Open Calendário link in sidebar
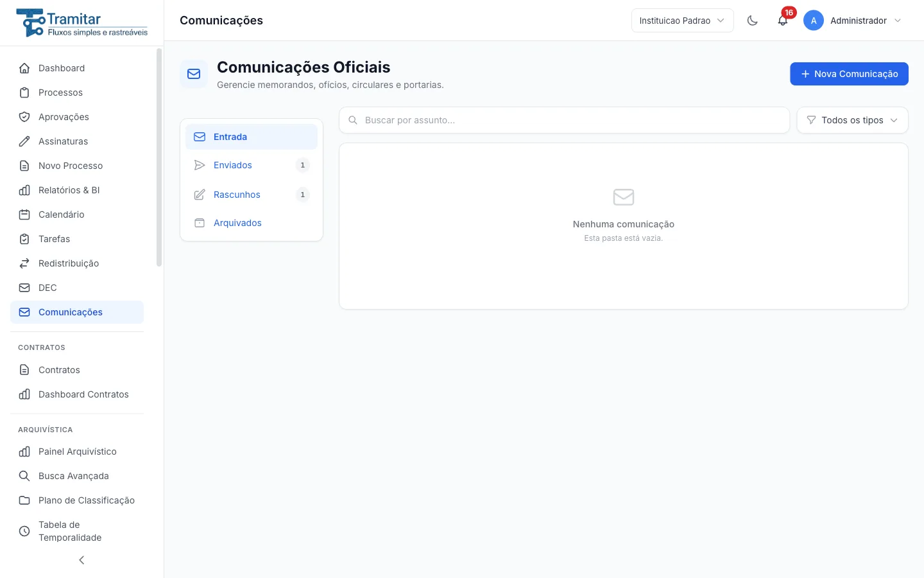924x578 pixels. pyautogui.click(x=77, y=215)
